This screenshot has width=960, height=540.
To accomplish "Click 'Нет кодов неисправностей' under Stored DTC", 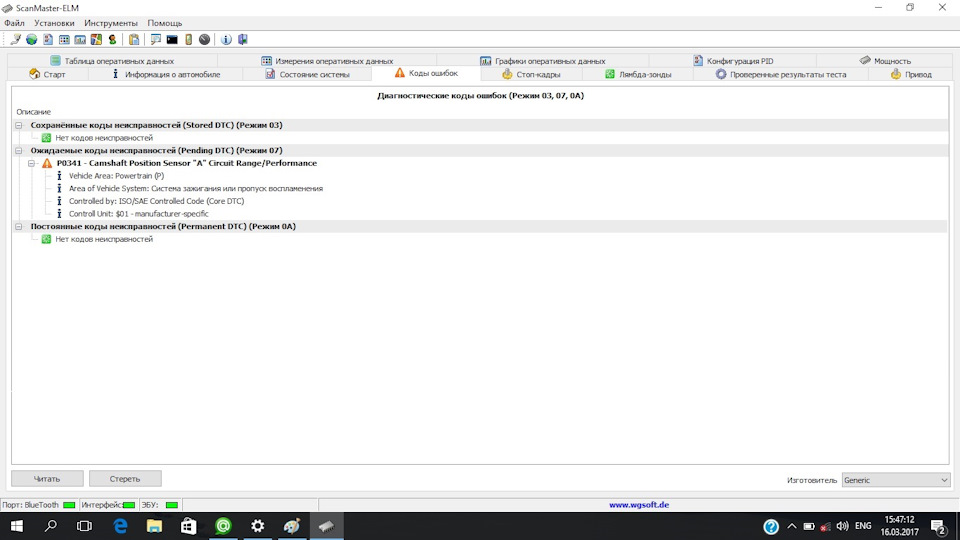I will pos(104,138).
